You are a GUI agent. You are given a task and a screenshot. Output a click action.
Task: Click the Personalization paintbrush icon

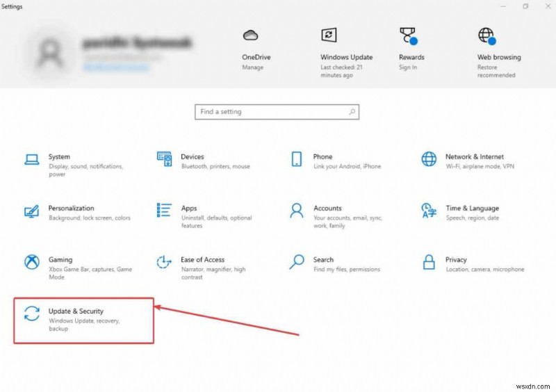[32, 211]
